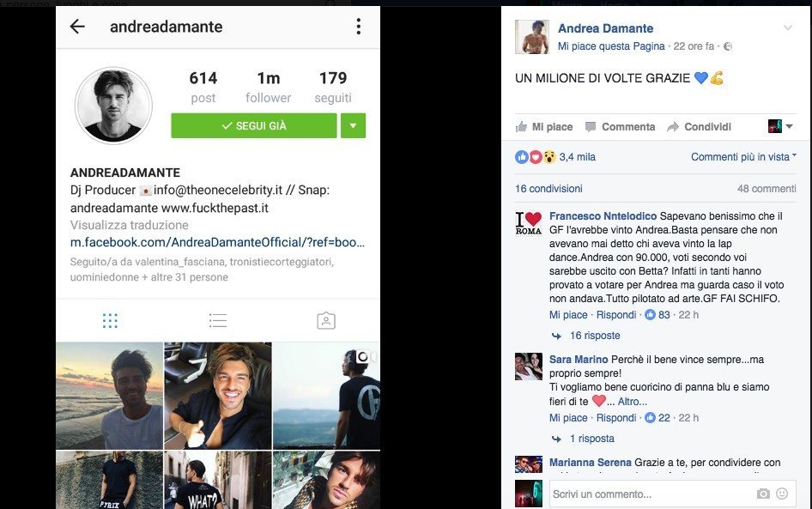
Task: Switch to grid view of posts
Action: (x=110, y=321)
